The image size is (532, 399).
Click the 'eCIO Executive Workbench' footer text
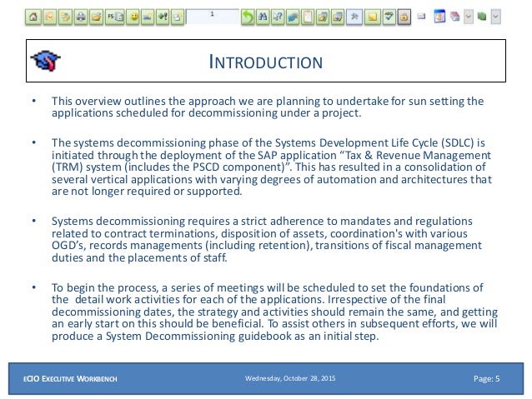70,379
